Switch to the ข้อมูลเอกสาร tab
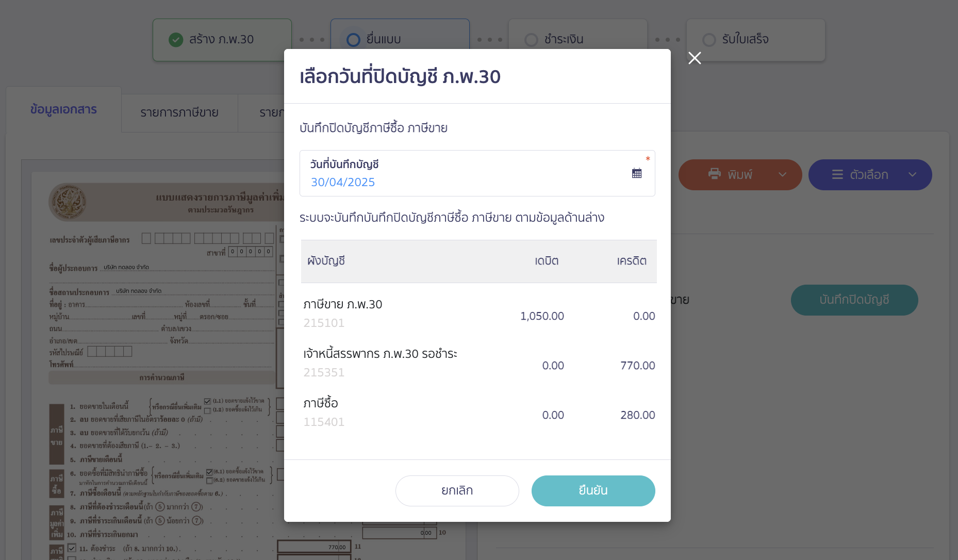The width and height of the screenshot is (958, 560). [63, 109]
